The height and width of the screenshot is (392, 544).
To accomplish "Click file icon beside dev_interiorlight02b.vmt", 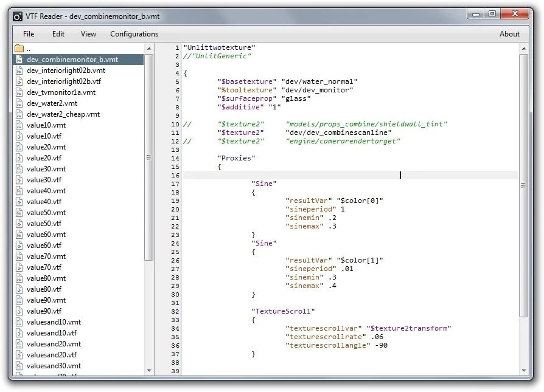I will (19, 70).
